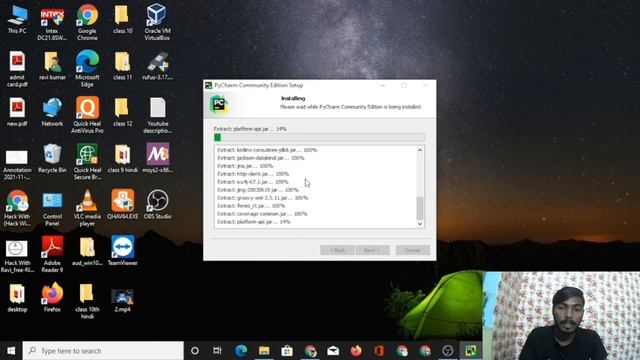Launch OBS Studio from desktop
Viewport: 640px width, 360px height.
click(x=158, y=204)
